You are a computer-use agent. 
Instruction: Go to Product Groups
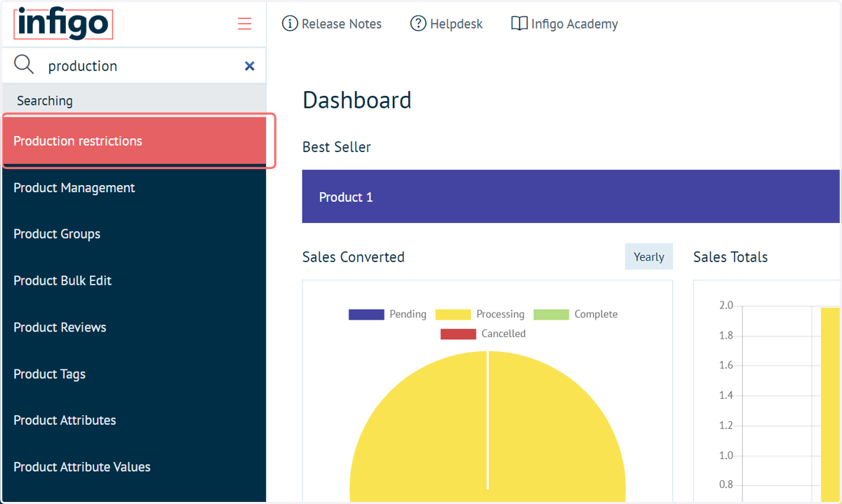point(134,234)
